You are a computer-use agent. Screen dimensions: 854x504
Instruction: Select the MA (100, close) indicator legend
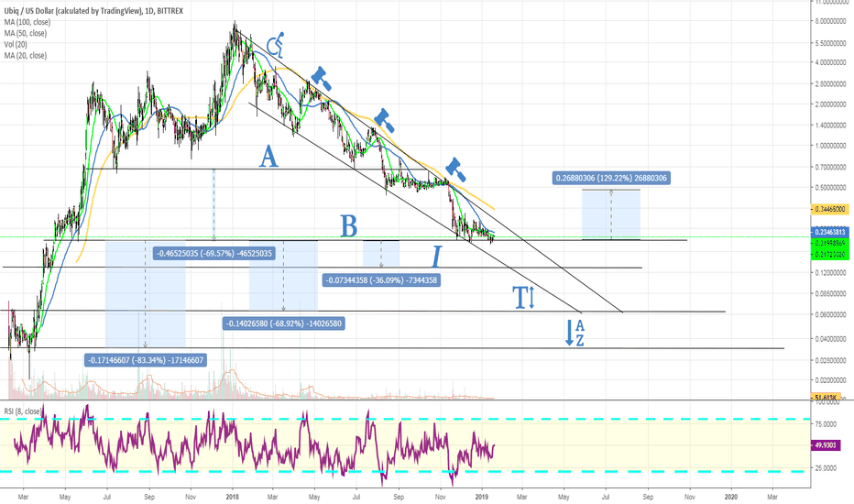coord(27,22)
